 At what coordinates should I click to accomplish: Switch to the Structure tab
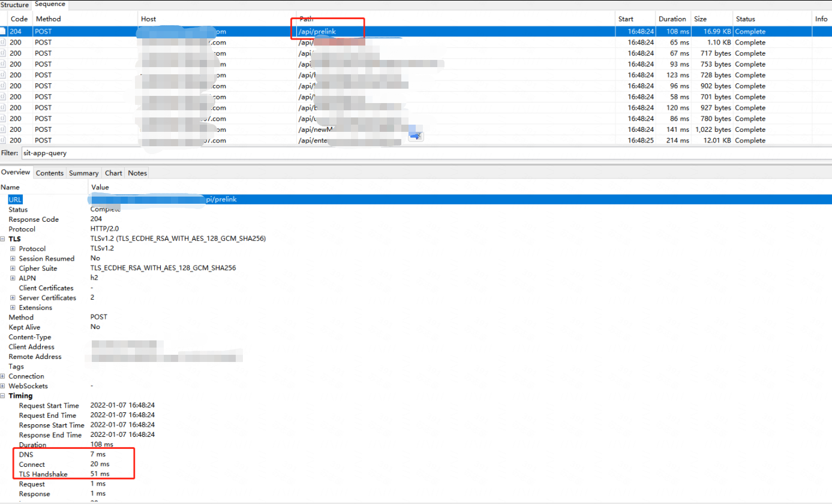coord(15,5)
